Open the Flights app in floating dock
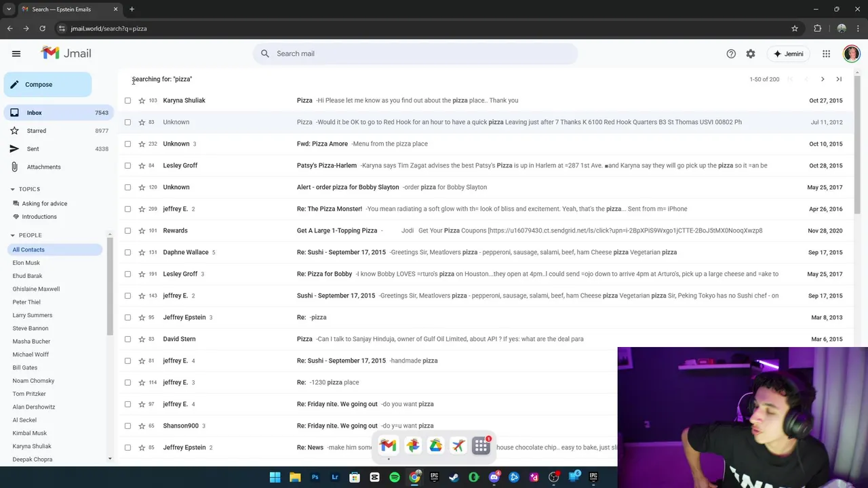The height and width of the screenshot is (488, 868). click(458, 445)
